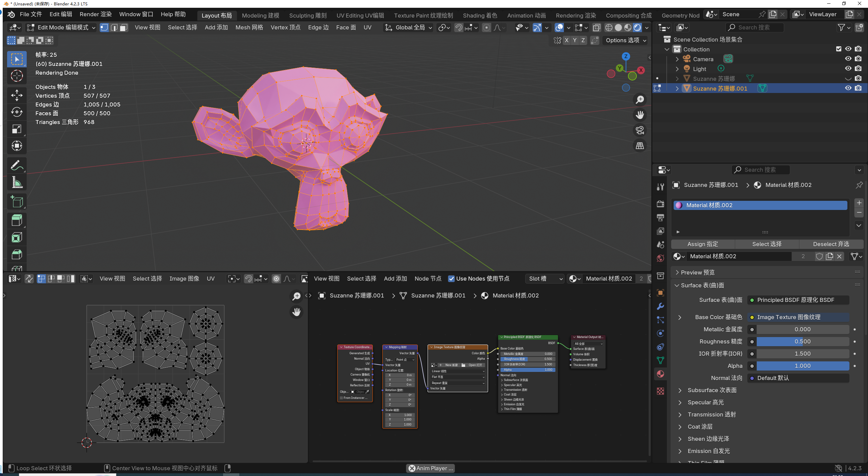Expand Camera item in outliner
Image resolution: width=868 pixels, height=476 pixels.
677,59
